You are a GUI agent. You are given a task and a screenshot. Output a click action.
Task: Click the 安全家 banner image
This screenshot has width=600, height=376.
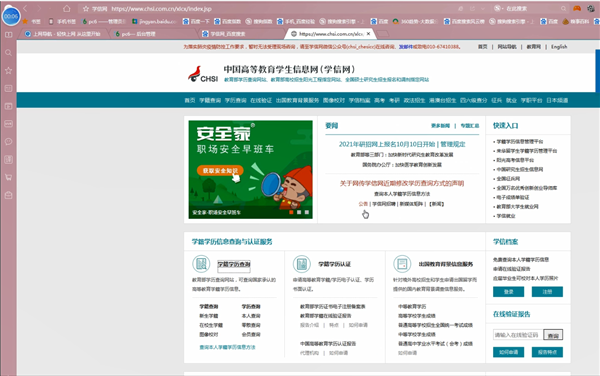click(251, 169)
